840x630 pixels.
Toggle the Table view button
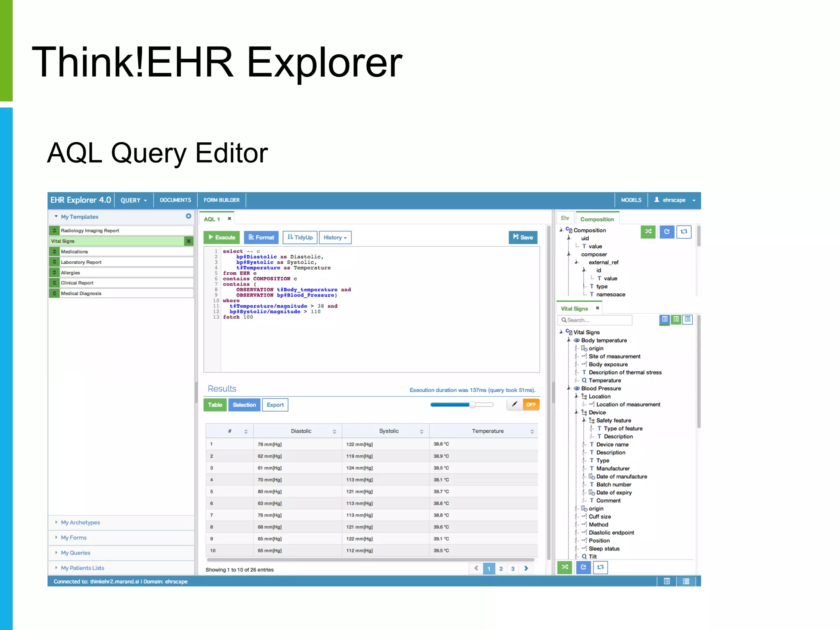[215, 405]
